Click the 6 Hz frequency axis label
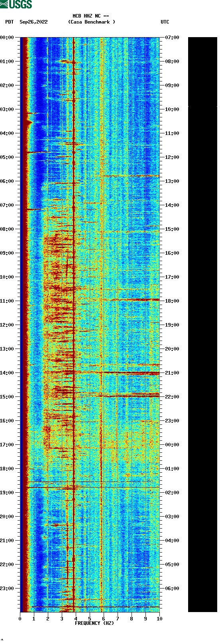Screen dimensions: 220x644 [x=104, y=619]
